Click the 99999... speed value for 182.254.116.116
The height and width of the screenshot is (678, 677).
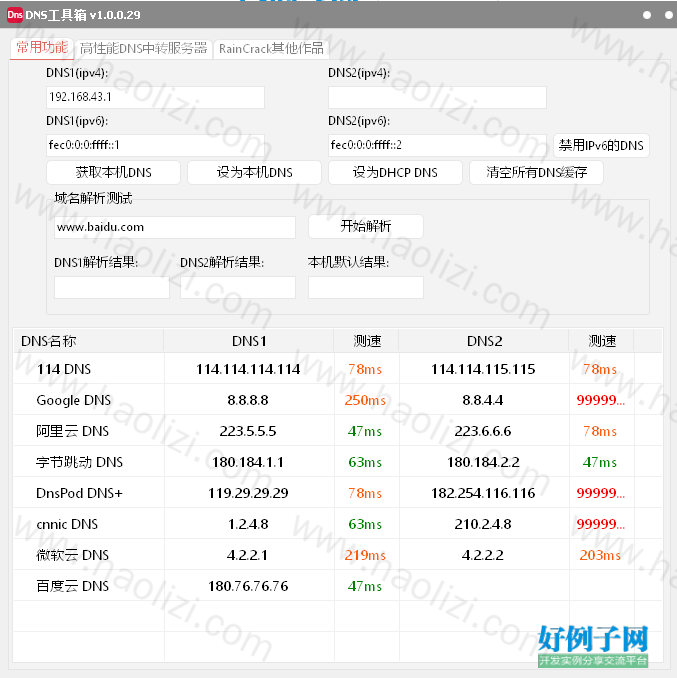(x=600, y=493)
